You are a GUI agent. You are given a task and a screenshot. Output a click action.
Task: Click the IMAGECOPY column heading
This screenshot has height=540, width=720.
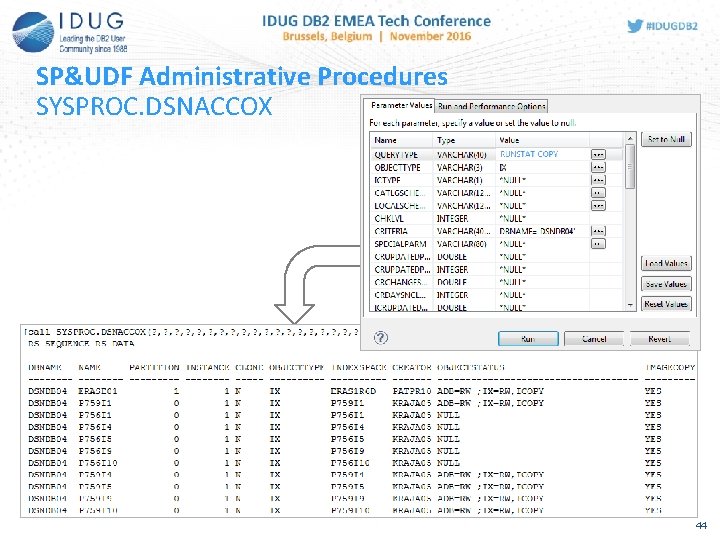[x=669, y=367]
